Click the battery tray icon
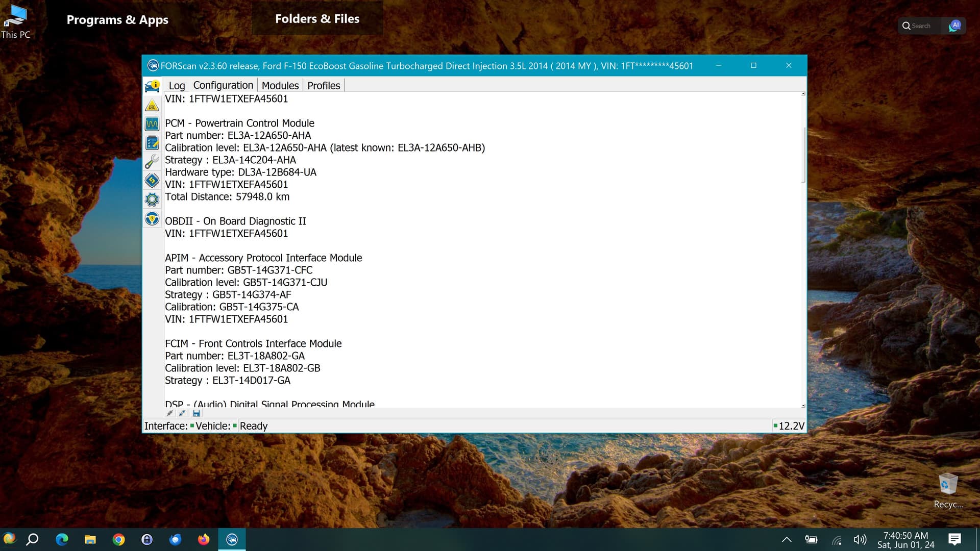Image resolution: width=980 pixels, height=551 pixels. pos(811,539)
